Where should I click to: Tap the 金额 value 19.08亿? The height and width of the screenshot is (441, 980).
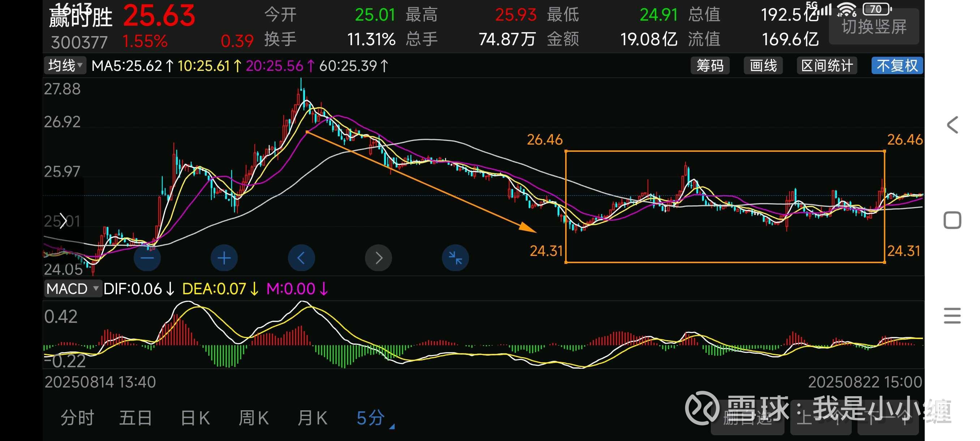click(649, 39)
